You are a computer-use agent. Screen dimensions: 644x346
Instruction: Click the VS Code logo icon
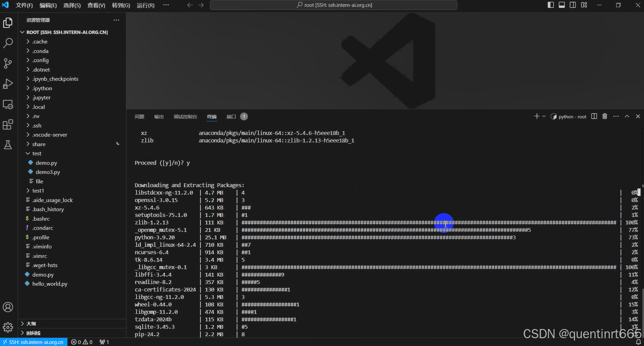tap(5, 5)
